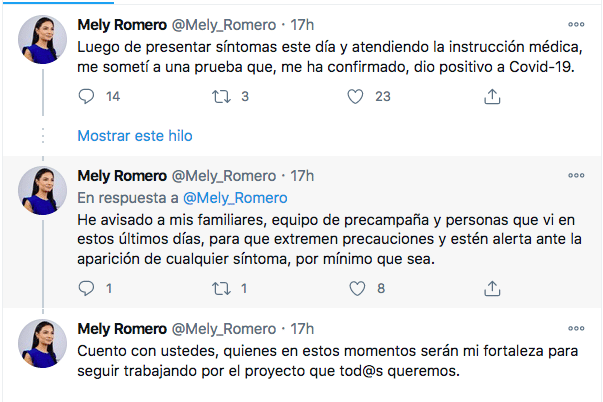Open Mely Romero avatar on third tweet
Screen dimensions: 603x402
click(x=42, y=344)
